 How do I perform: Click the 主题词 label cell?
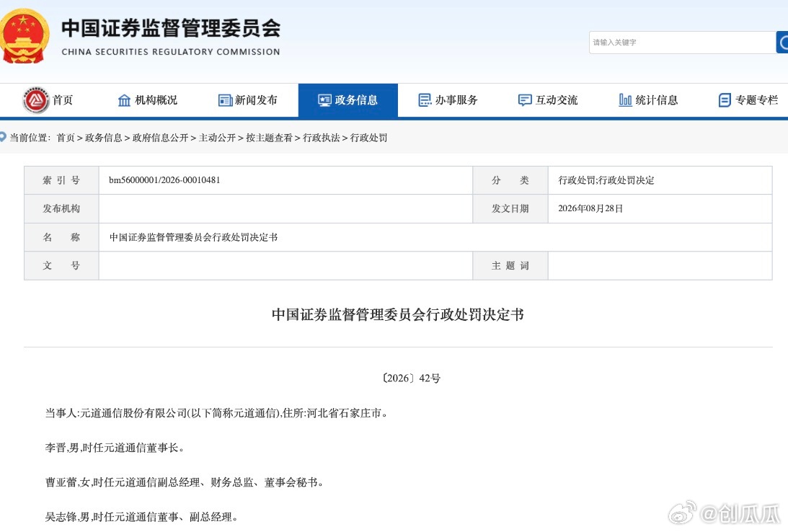tap(510, 265)
